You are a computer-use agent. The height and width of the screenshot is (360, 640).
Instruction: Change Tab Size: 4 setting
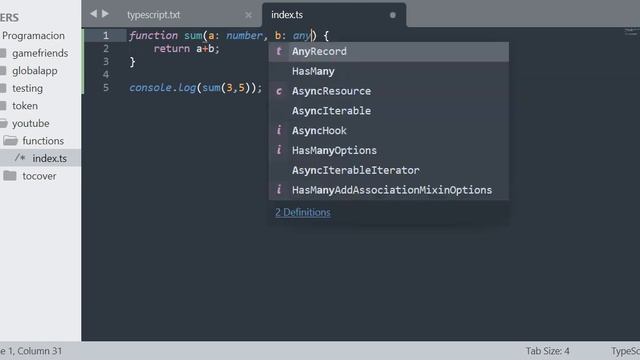point(547,351)
